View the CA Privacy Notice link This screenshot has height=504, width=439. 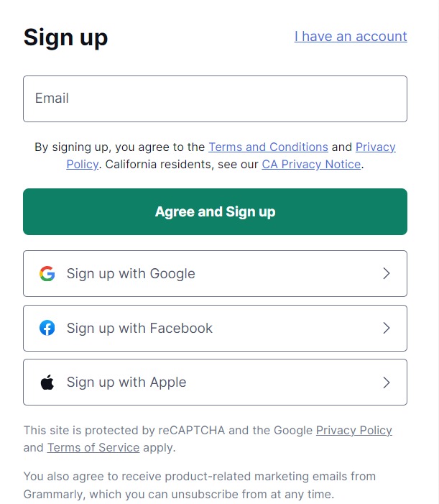click(311, 164)
